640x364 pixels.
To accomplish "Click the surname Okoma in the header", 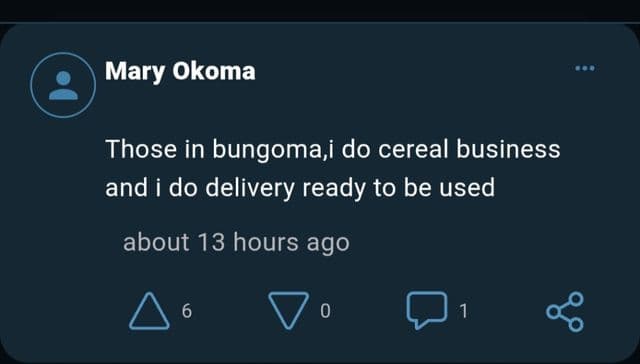I will coord(214,71).
